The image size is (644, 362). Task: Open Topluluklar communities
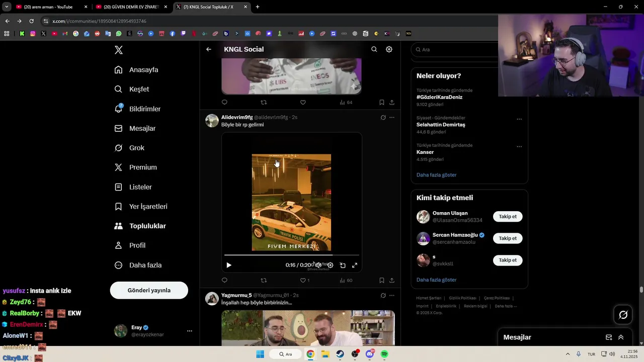[140, 226]
